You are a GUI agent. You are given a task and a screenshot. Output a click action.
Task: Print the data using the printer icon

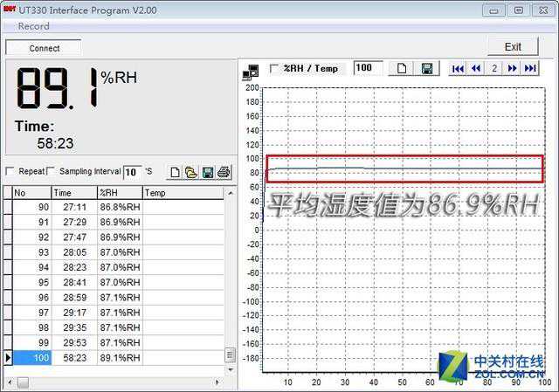[x=224, y=172]
